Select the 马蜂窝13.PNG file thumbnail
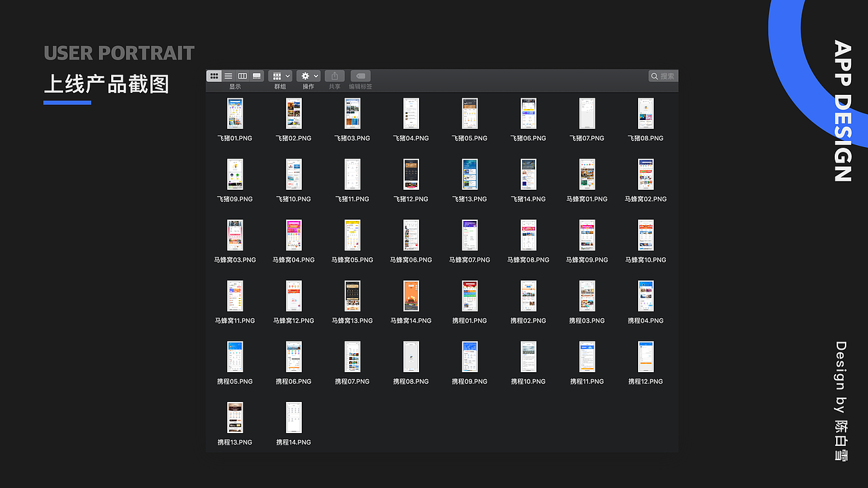 pyautogui.click(x=352, y=296)
